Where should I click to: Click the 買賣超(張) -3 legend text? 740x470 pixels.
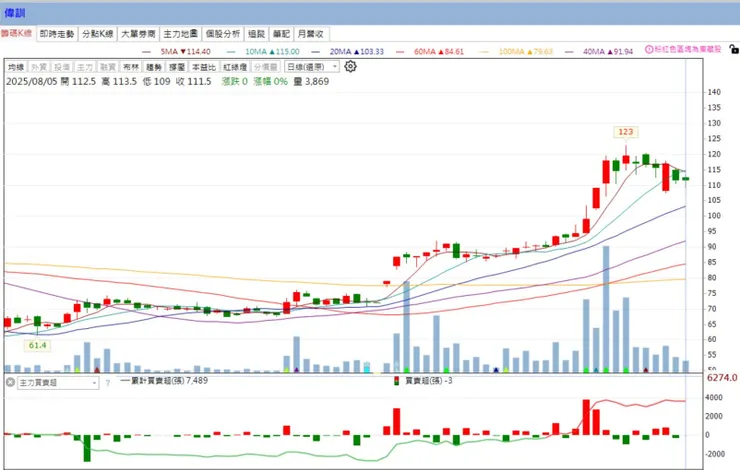point(429,380)
